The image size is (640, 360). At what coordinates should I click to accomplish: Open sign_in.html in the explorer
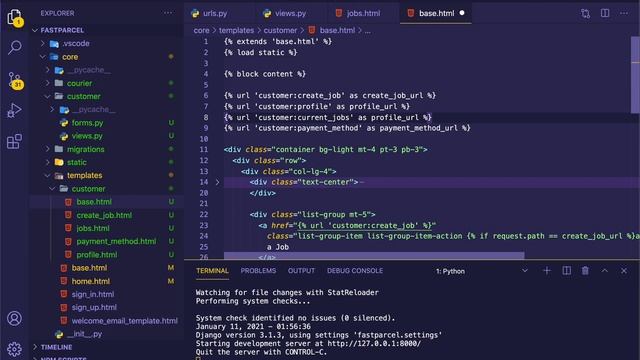click(x=93, y=294)
